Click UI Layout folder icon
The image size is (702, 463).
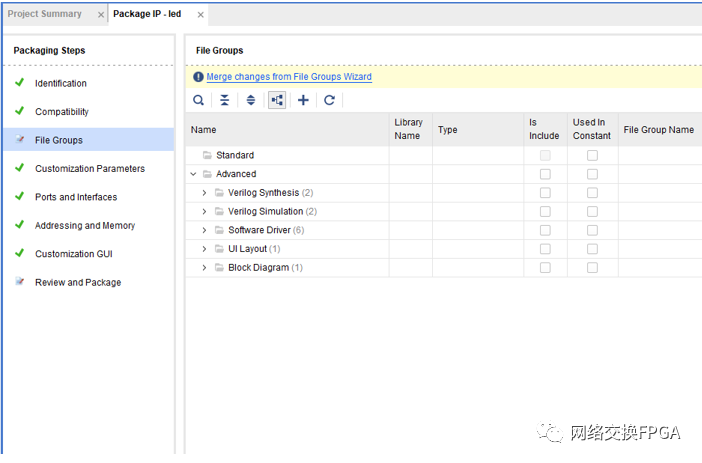[x=219, y=249]
